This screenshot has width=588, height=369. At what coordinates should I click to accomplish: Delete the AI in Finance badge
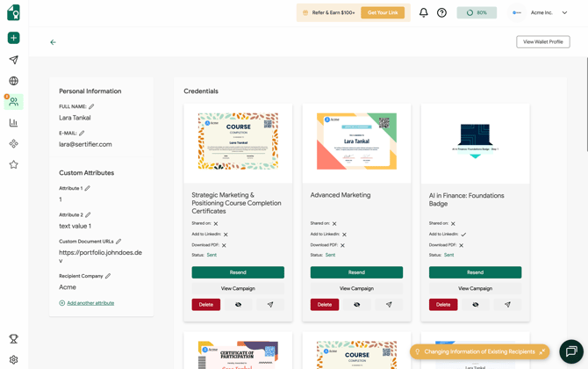coord(443,305)
